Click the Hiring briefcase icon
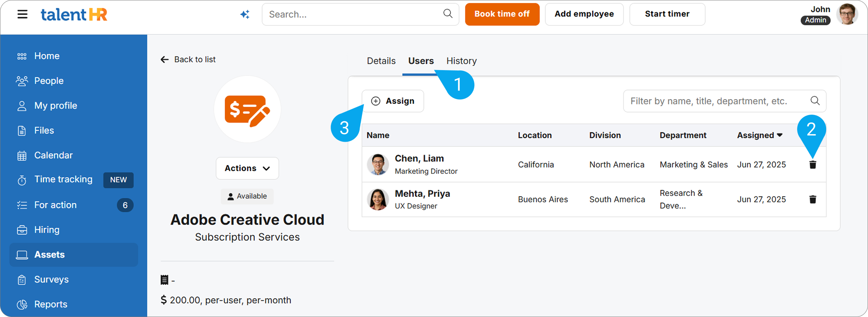The width and height of the screenshot is (868, 317). pyautogui.click(x=22, y=230)
